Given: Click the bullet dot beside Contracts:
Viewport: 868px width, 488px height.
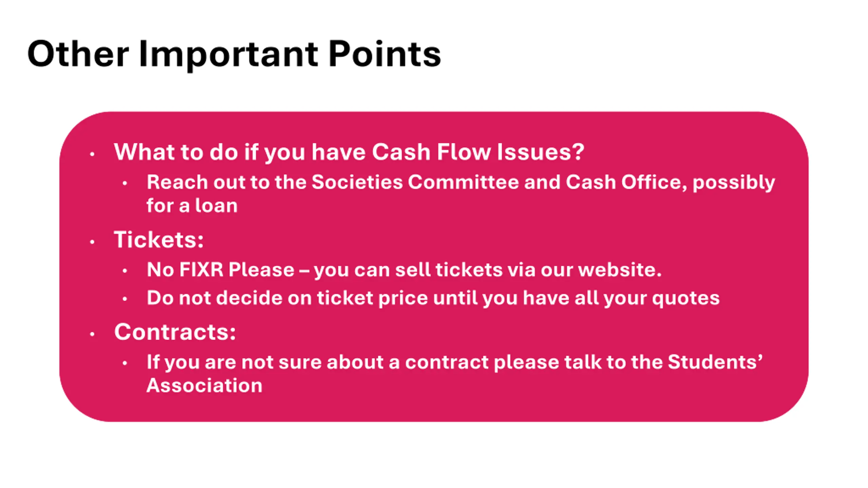Looking at the screenshot, I should click(x=92, y=334).
